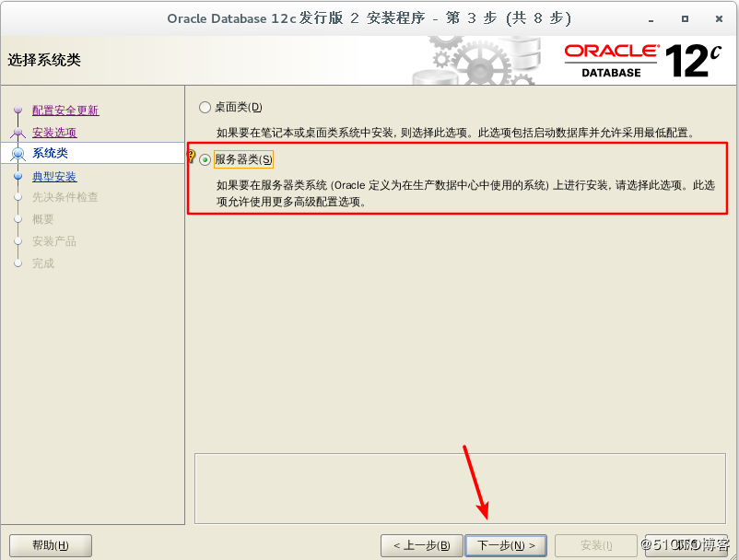The height and width of the screenshot is (560, 739).
Task: Jump to the 安装选项 step link
Action: pyautogui.click(x=54, y=133)
